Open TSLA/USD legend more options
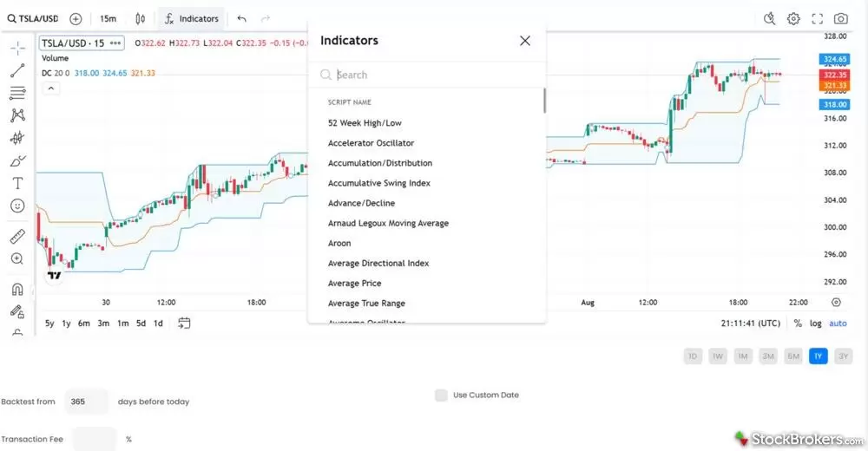 tap(115, 43)
